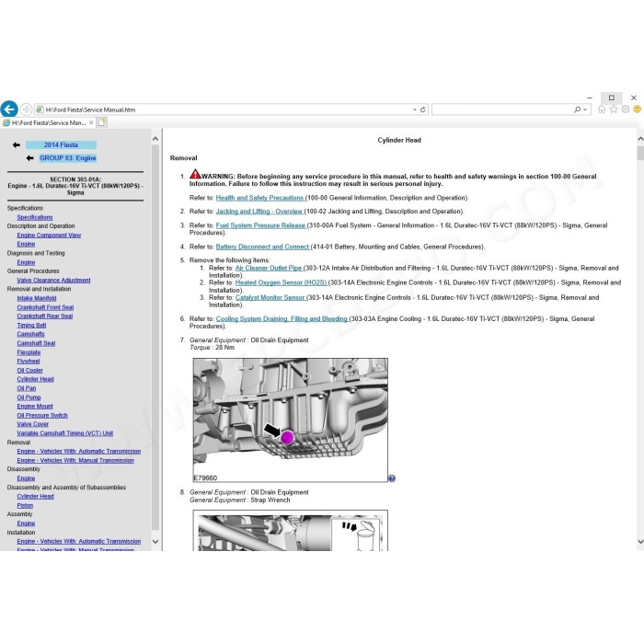This screenshot has width=644, height=644.
Task: Open the 2014 Fiesta link
Action: tap(61, 145)
